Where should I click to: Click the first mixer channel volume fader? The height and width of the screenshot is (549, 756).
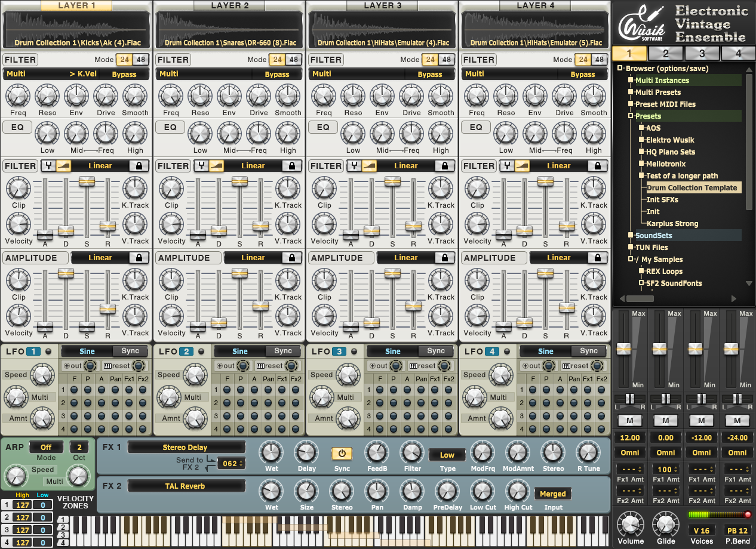point(623,348)
